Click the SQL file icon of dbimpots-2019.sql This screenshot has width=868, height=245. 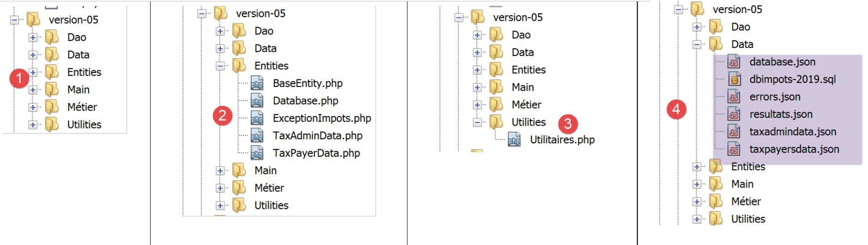pyautogui.click(x=734, y=79)
